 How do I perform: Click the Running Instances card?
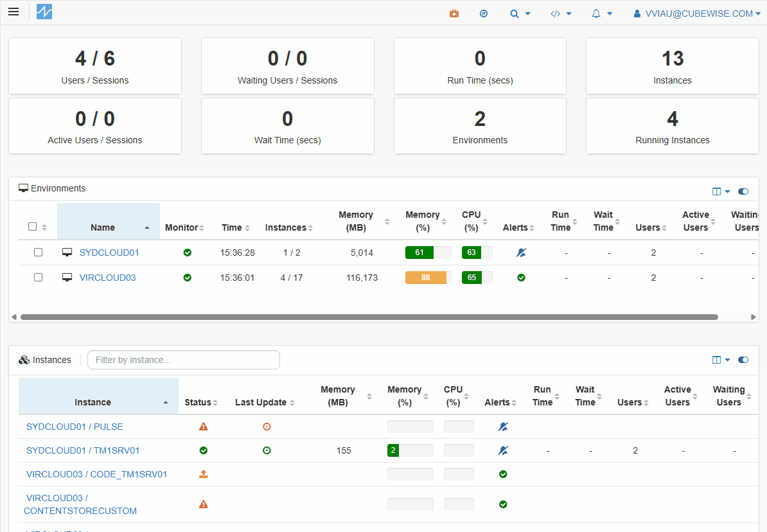(673, 126)
